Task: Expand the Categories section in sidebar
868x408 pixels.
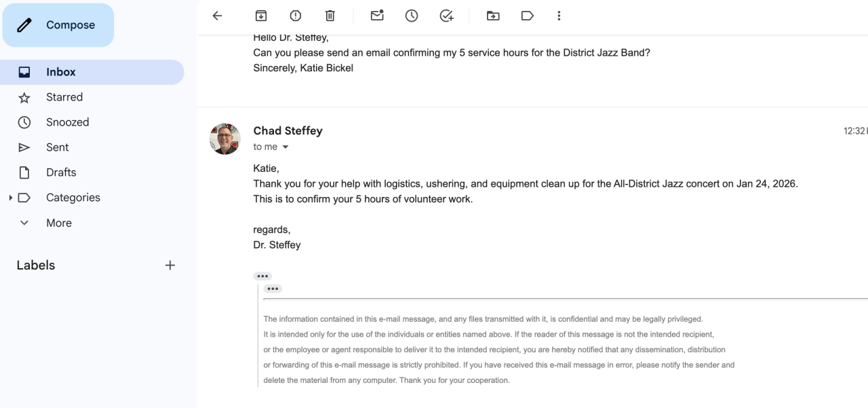Action: 10,198
